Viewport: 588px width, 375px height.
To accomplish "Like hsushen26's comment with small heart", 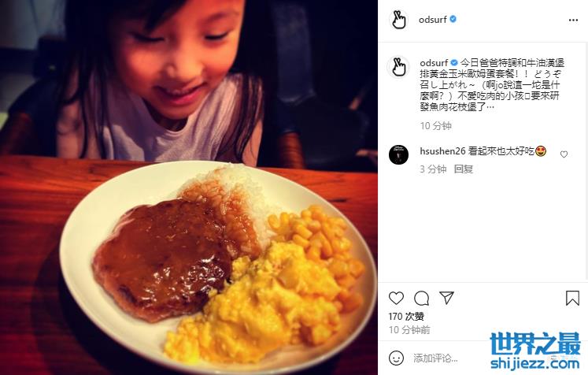I will click(x=564, y=154).
